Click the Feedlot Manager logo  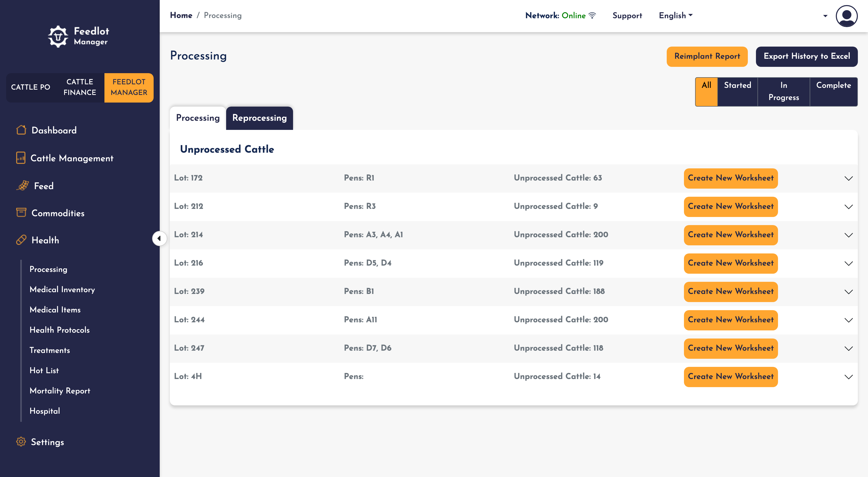(79, 36)
